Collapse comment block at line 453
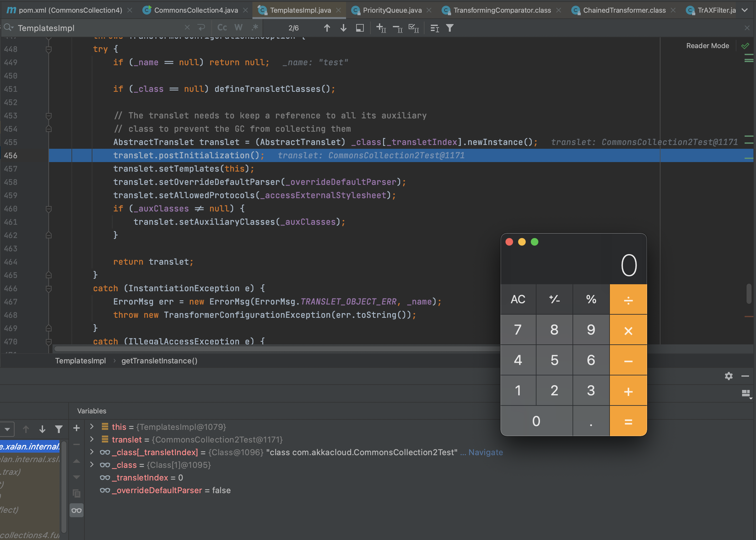Screen dimensions: 756x540 [48, 116]
